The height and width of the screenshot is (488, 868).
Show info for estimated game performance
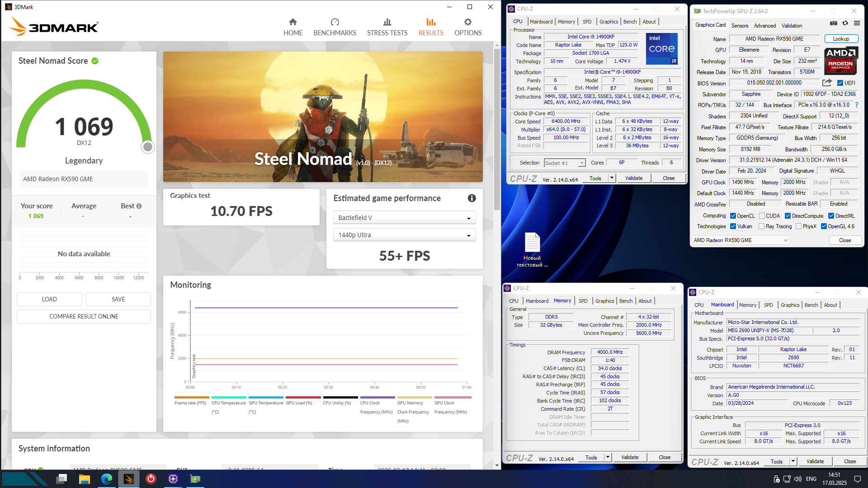(472, 198)
